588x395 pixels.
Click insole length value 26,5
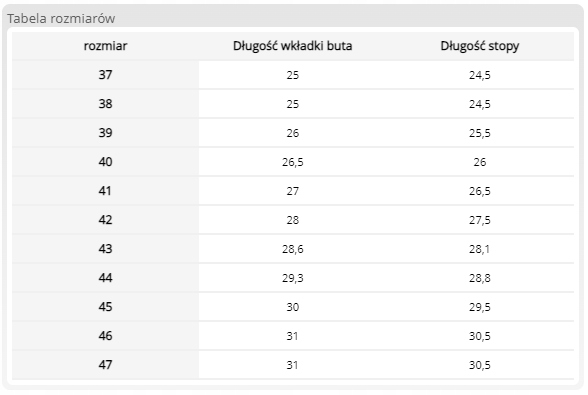click(292, 162)
